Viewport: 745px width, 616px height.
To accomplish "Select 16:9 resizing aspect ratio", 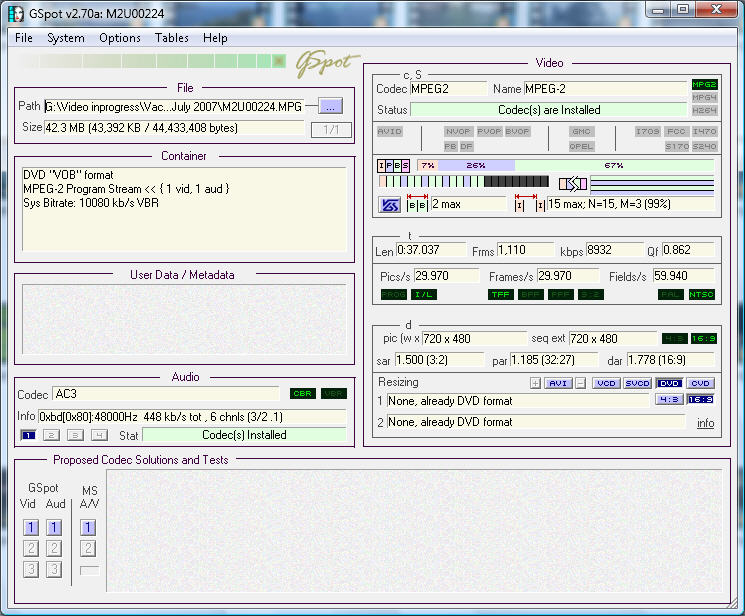I will [700, 399].
